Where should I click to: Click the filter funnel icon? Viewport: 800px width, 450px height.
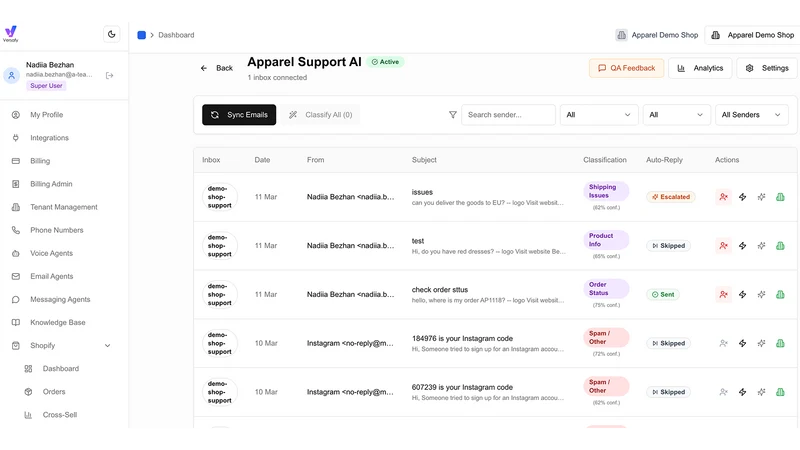(x=453, y=115)
